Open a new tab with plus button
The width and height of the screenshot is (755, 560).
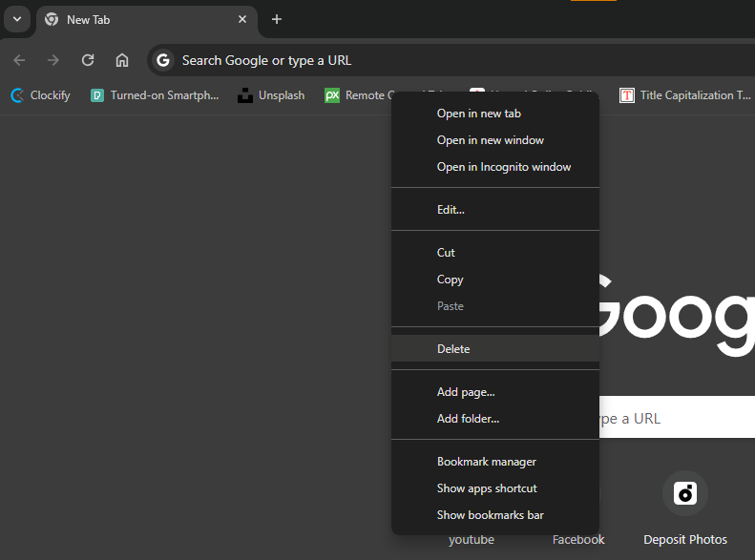(277, 19)
